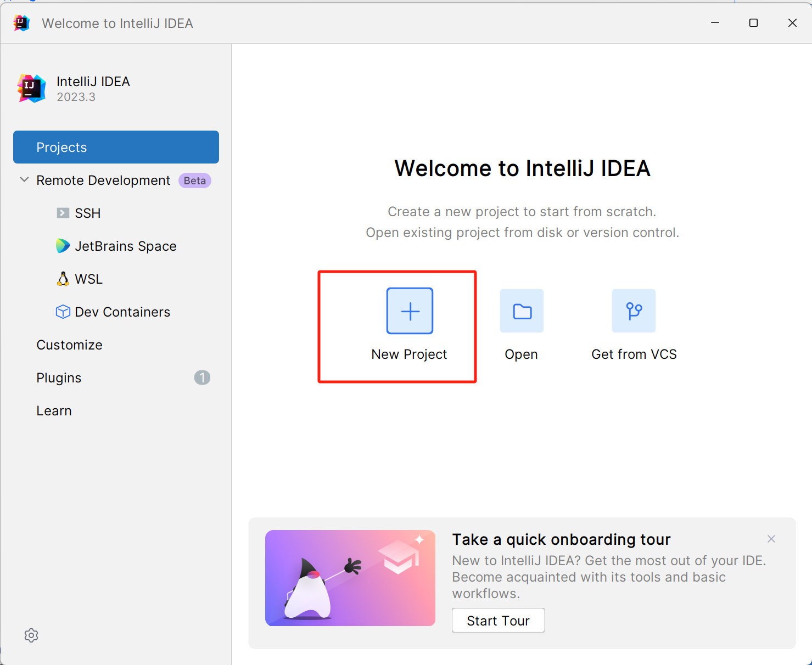
Task: Select JetBrains Space option
Action: pyautogui.click(x=126, y=246)
